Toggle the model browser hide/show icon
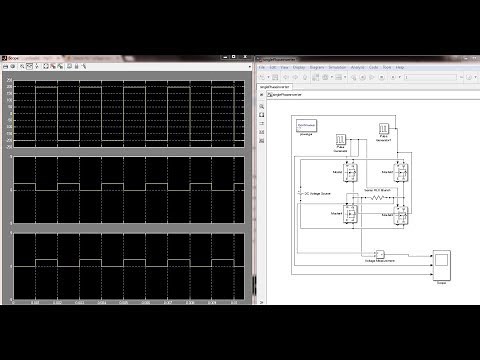 click(261, 95)
